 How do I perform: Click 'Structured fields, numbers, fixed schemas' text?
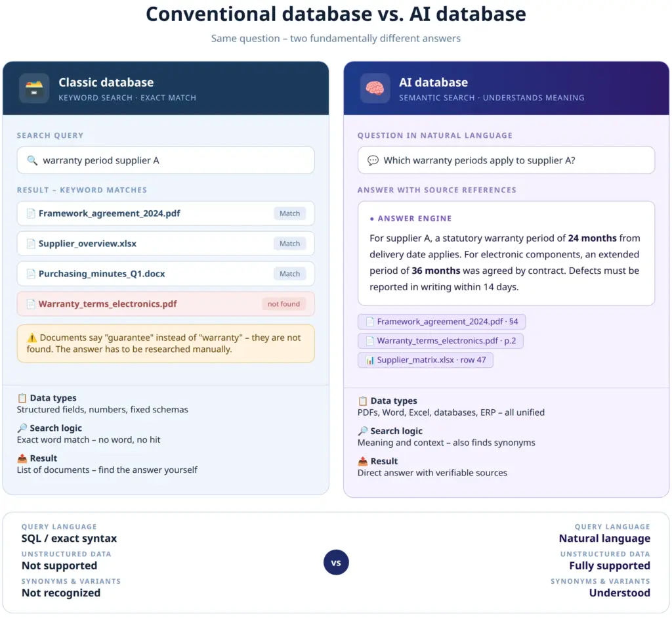pyautogui.click(x=102, y=410)
